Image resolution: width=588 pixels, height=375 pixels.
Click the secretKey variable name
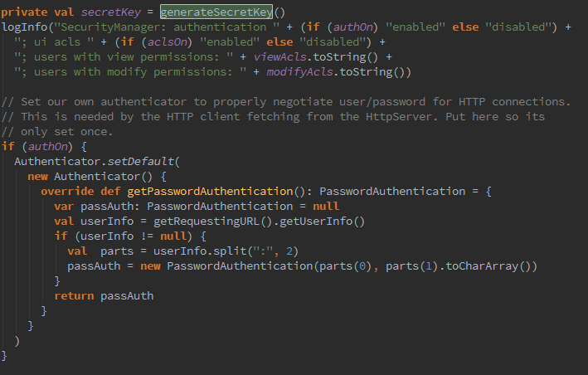[x=110, y=12]
